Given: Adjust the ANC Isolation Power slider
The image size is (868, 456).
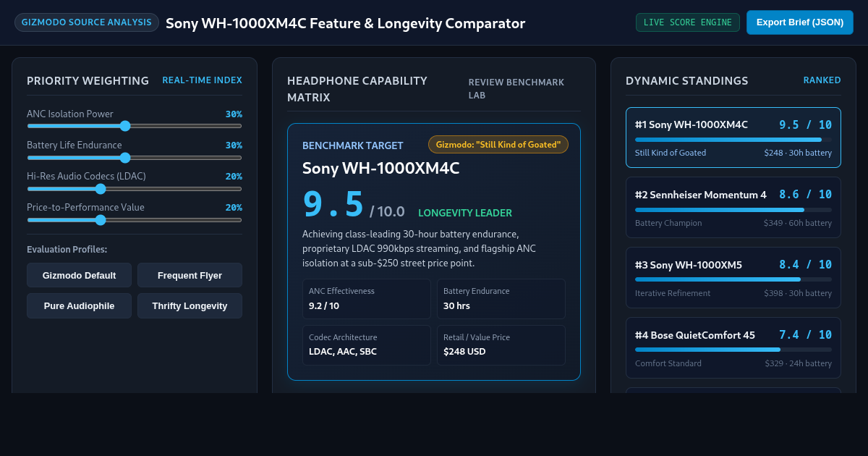Looking at the screenshot, I should [x=135, y=126].
